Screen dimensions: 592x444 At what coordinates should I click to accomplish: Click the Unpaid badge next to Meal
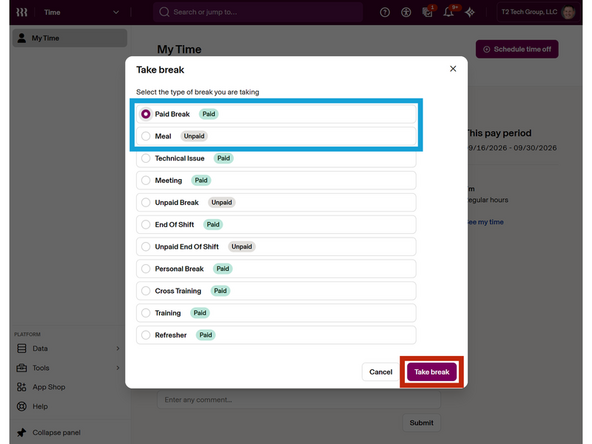tap(194, 136)
